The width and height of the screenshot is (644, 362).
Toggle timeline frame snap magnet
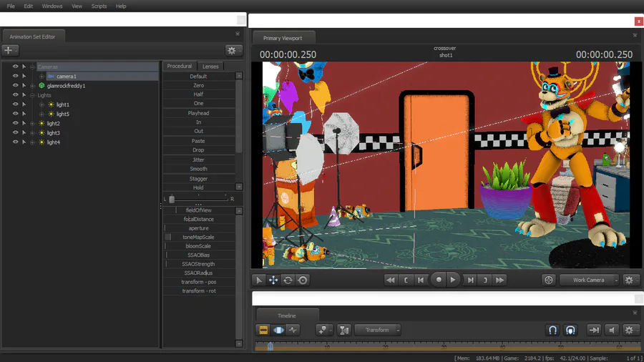pos(570,330)
